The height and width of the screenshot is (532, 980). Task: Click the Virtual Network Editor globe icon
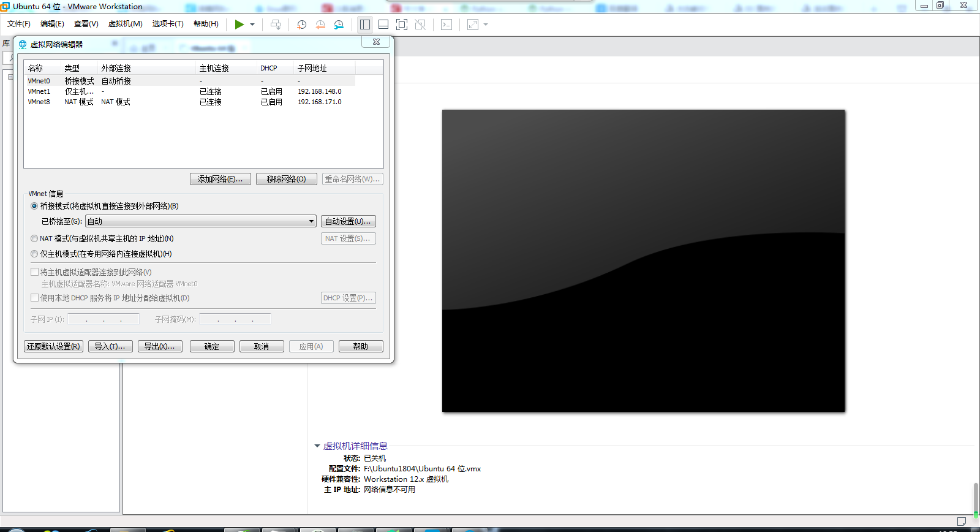coord(23,44)
